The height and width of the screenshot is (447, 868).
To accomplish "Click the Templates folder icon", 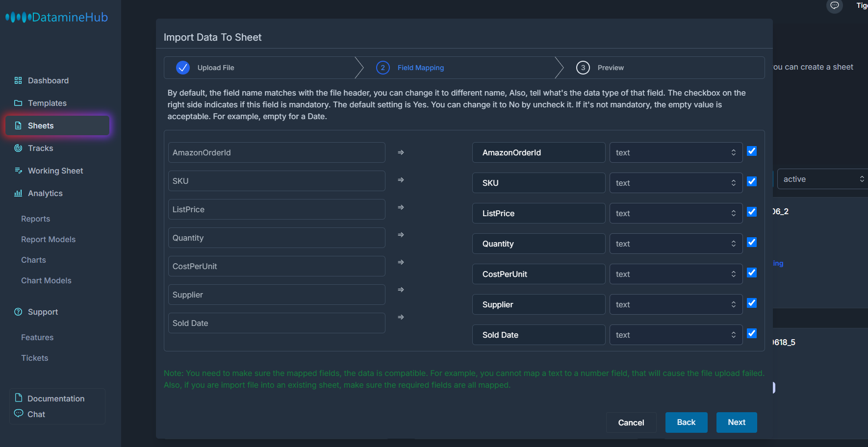I will click(x=18, y=103).
